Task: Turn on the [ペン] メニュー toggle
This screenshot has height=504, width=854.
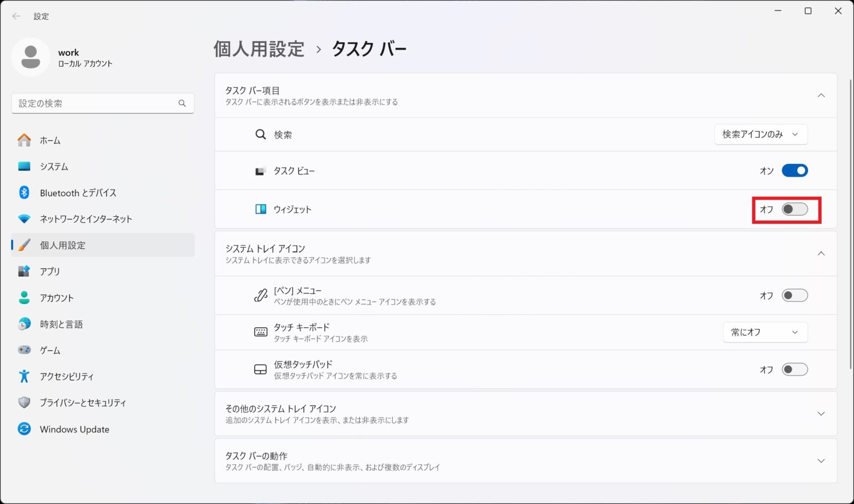Action: 795,296
